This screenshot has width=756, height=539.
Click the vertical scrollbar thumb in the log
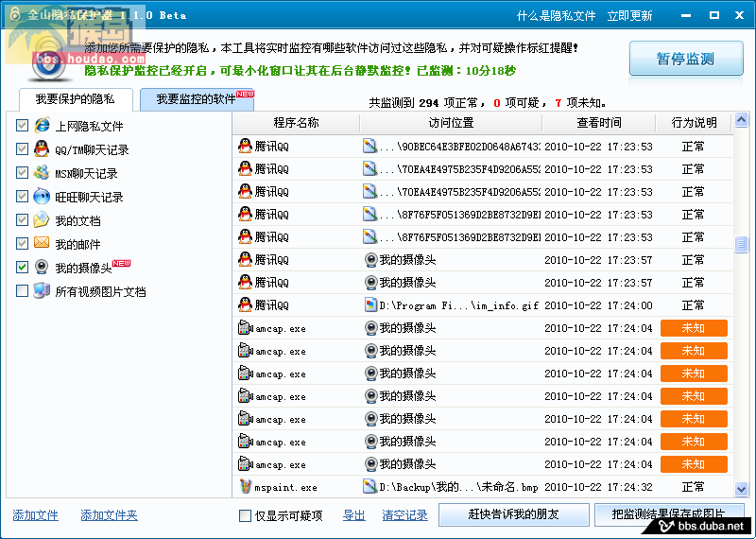(741, 244)
